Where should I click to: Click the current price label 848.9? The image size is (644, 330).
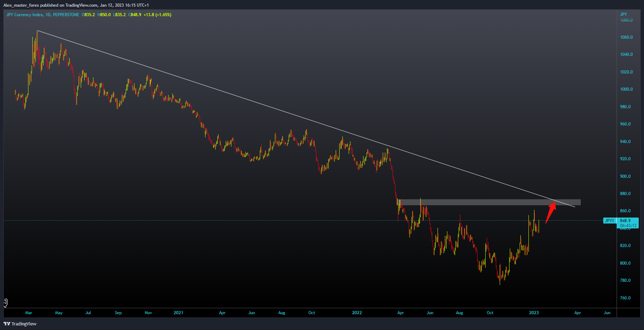pyautogui.click(x=625, y=221)
